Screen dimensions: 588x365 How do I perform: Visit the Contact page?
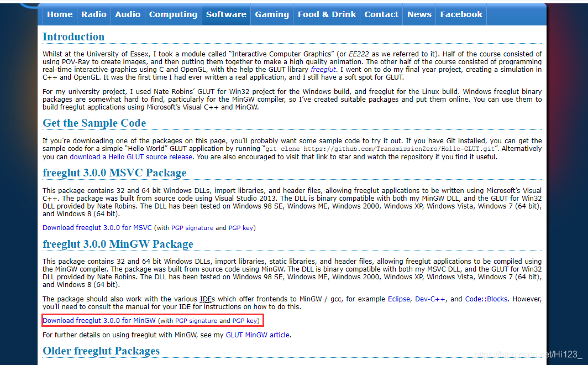point(381,14)
